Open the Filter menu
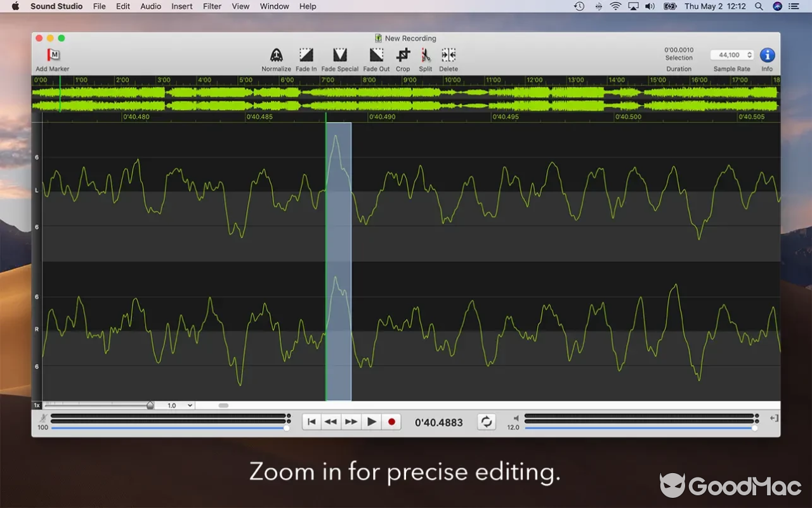The height and width of the screenshot is (508, 812). coord(212,6)
